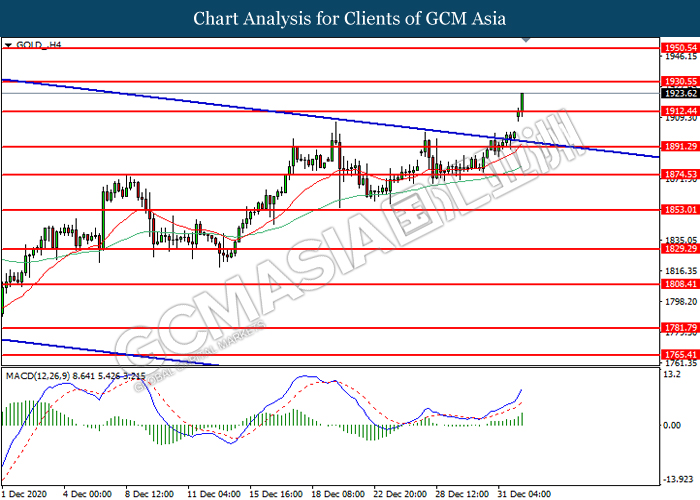Click the 15 Dec 16:00 time axis label
Screen dimensions: 700x500
(x=276, y=494)
